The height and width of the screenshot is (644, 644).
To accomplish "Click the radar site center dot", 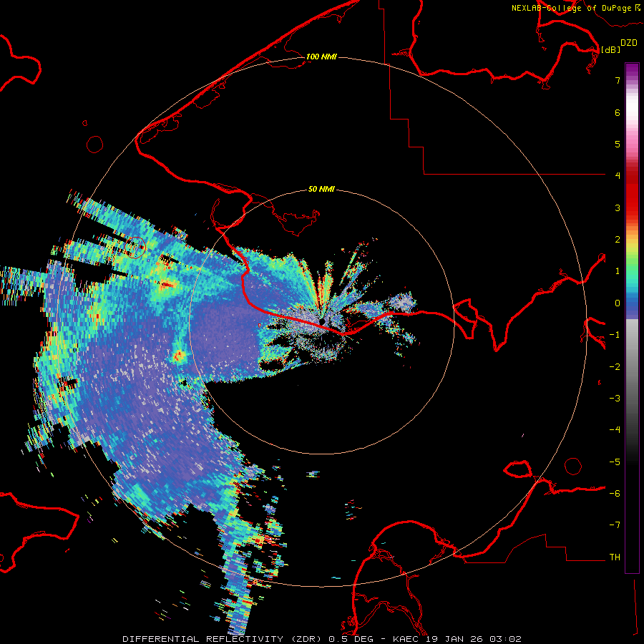I will [x=323, y=321].
